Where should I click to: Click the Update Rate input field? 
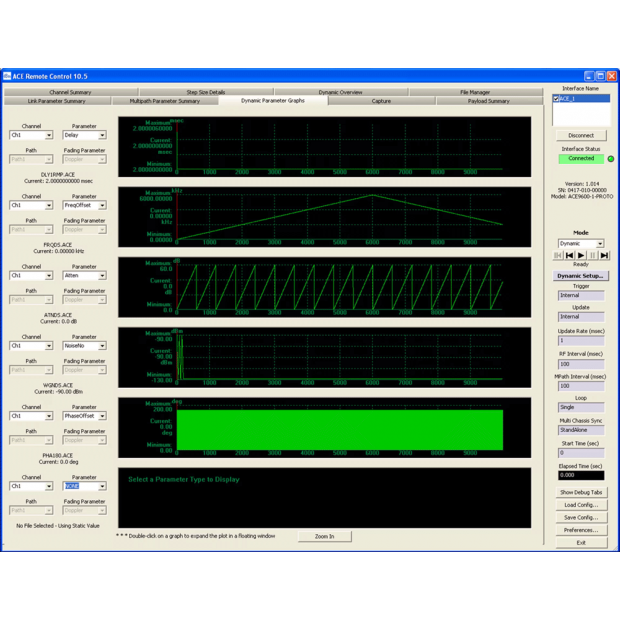pyautogui.click(x=581, y=341)
